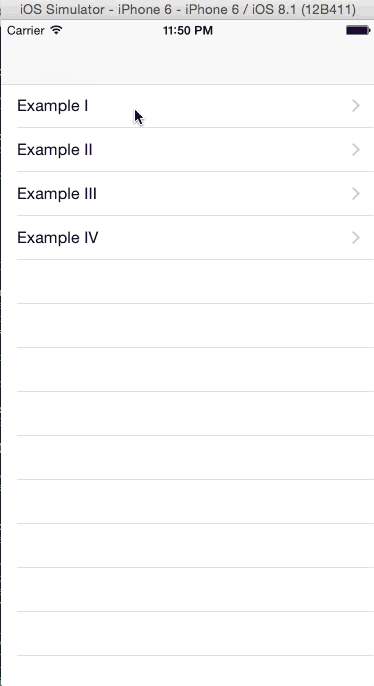Screen dimensions: 374x686
Task: Tap second empty row below Example IV
Action: coord(187,326)
